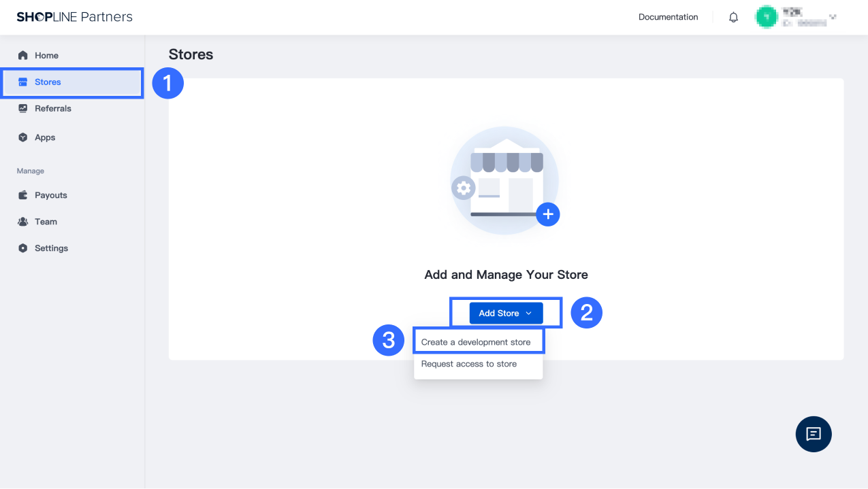
Task: Click the Apps icon in sidebar
Action: (22, 137)
